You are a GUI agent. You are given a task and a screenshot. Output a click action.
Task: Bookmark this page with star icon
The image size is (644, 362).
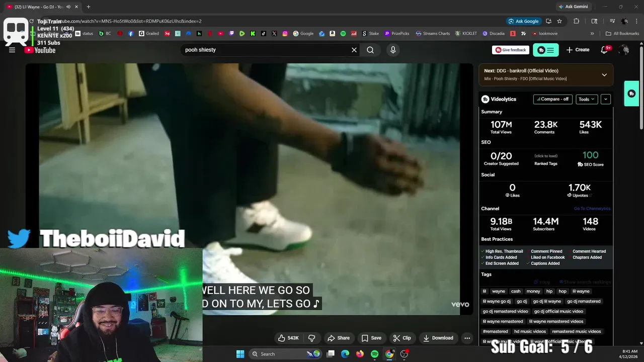(x=559, y=21)
